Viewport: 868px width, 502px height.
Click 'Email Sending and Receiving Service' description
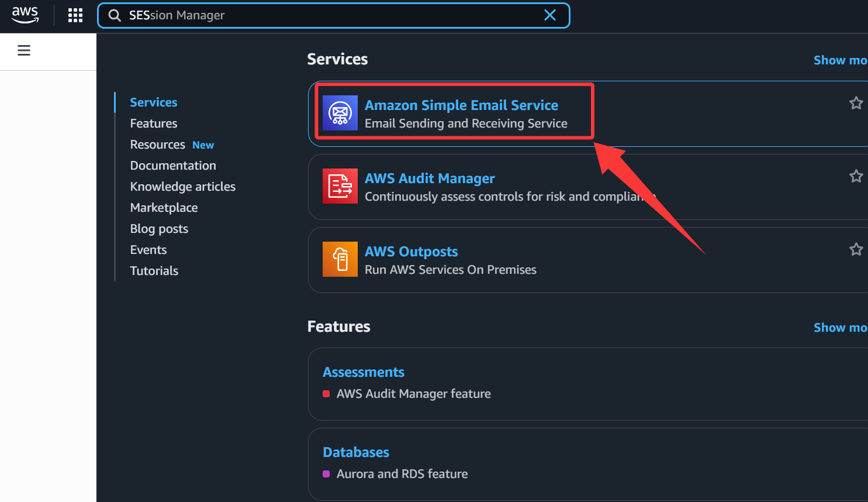point(466,123)
